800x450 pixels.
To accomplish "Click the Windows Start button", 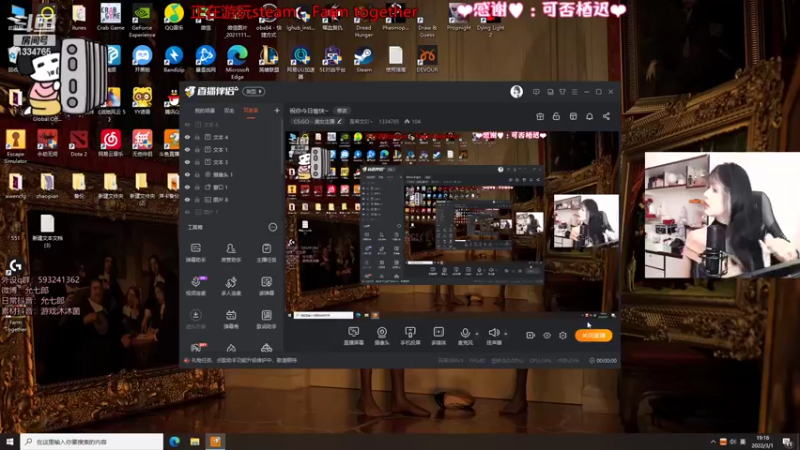I will point(10,441).
